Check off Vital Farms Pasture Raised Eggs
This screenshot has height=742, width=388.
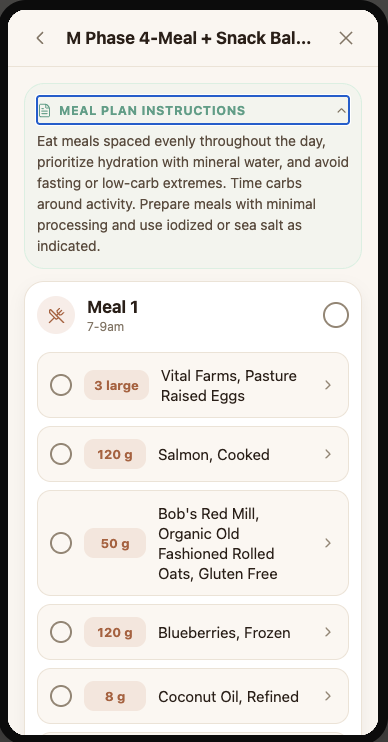coord(61,385)
